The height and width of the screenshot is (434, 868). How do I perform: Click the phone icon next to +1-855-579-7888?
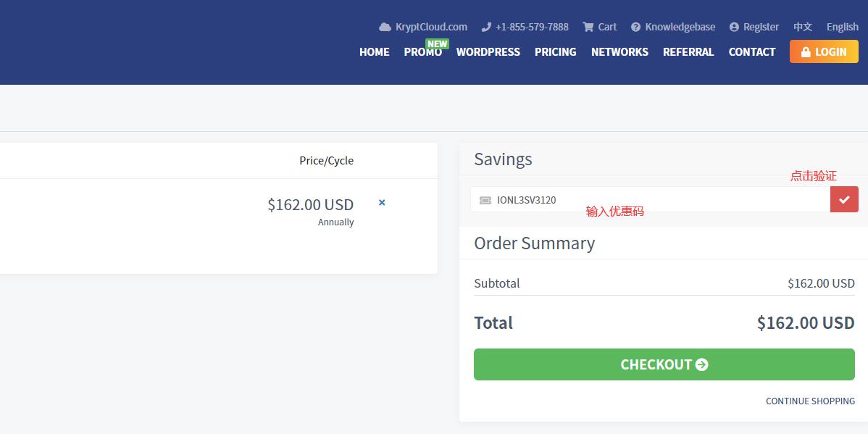pos(486,27)
